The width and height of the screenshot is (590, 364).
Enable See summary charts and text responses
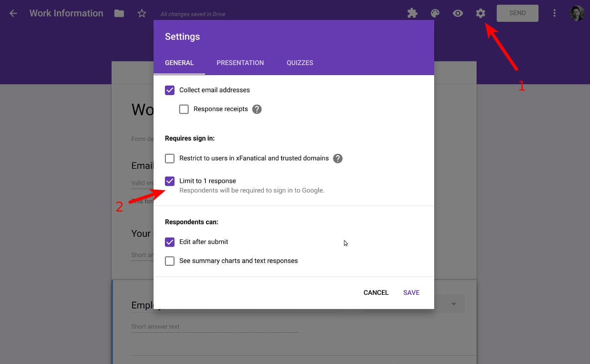click(x=169, y=261)
